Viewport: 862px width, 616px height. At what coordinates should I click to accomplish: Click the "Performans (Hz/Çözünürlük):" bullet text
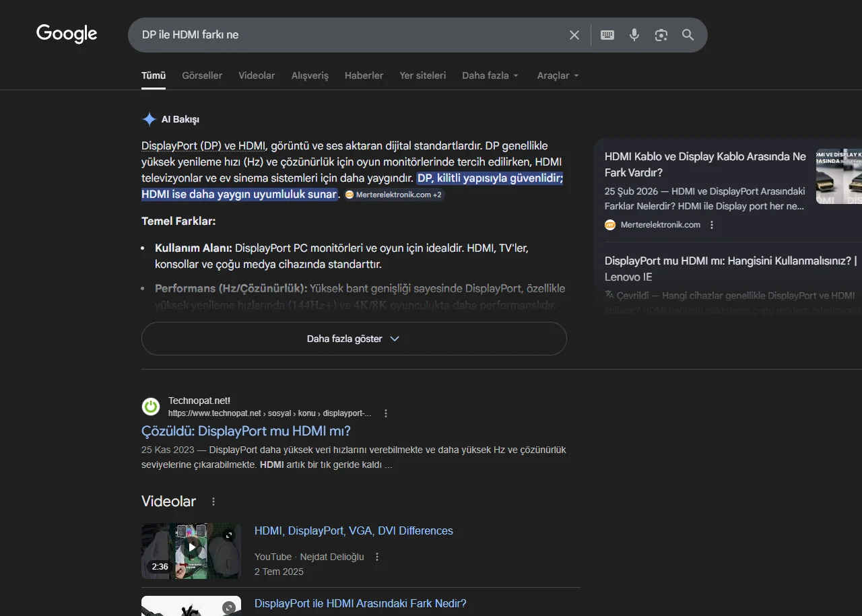(231, 288)
